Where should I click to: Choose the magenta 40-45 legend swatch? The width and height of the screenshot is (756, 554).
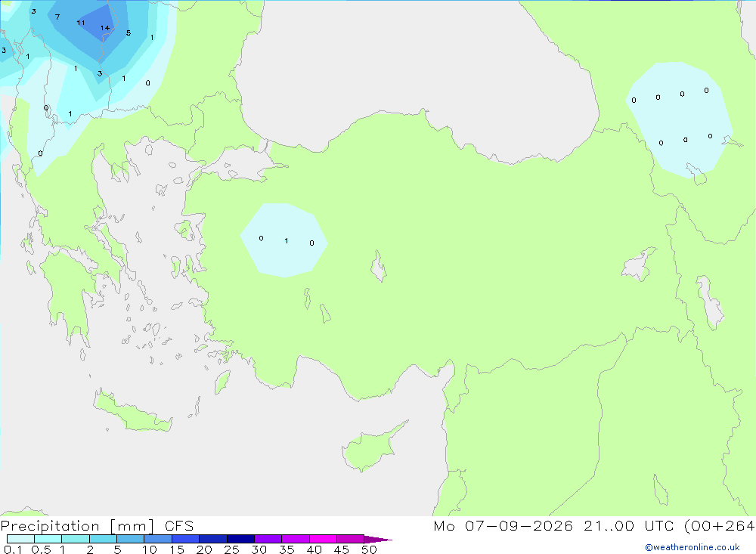tap(323, 539)
